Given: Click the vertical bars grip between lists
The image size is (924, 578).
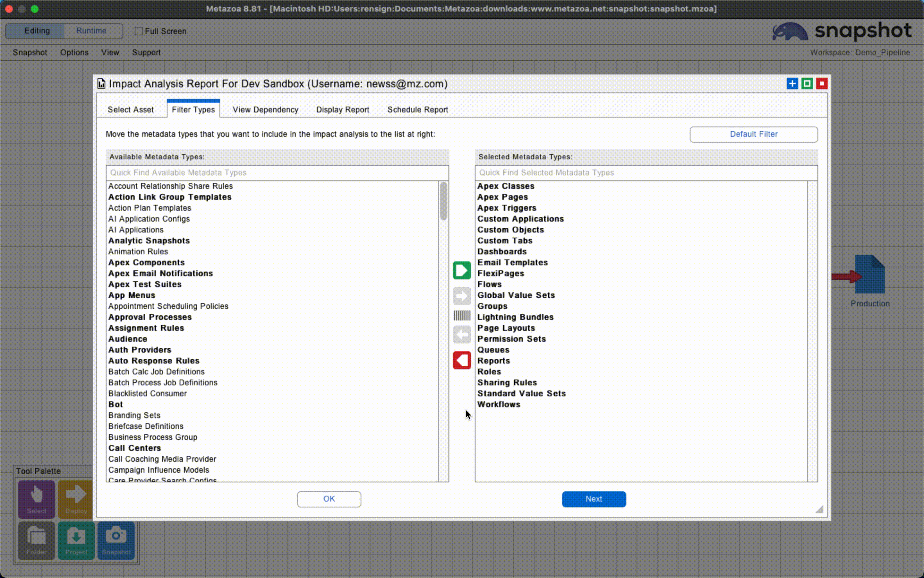Looking at the screenshot, I should click(x=462, y=316).
